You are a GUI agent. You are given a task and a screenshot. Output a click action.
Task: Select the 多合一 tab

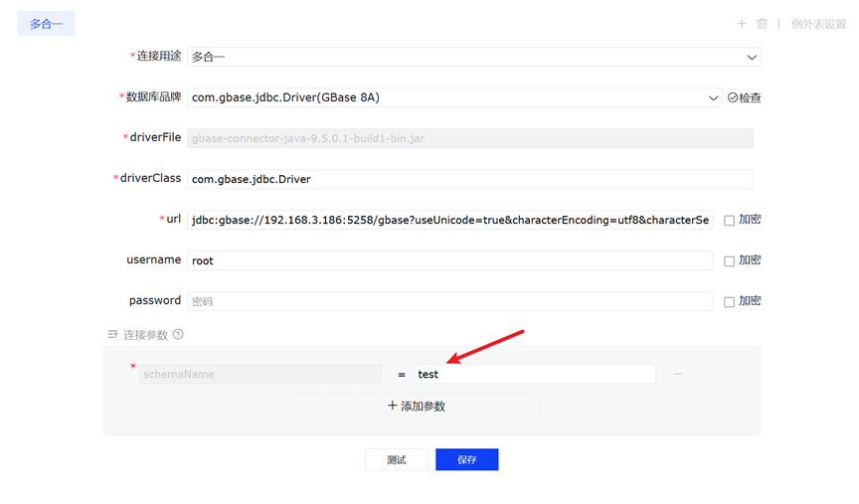(x=46, y=24)
